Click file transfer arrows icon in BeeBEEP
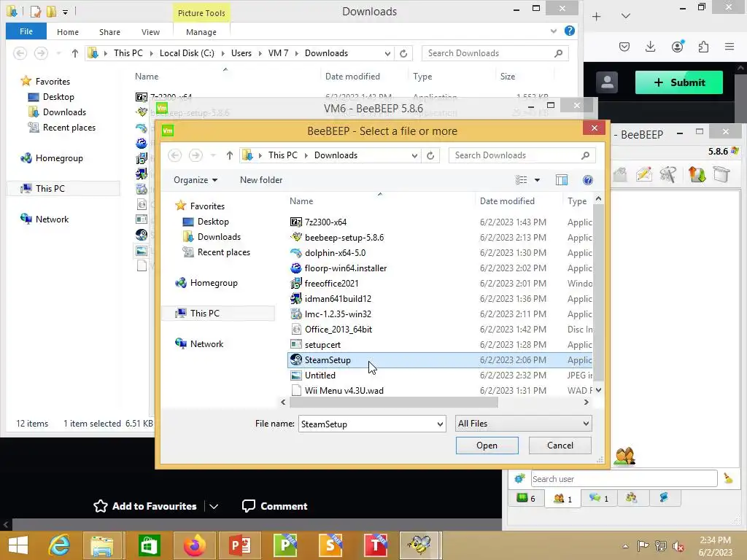The image size is (747, 560). coord(697,174)
